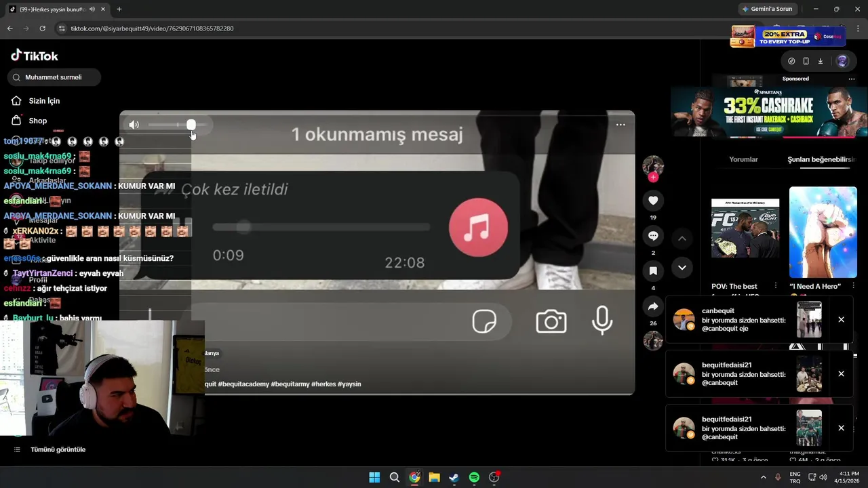Click the #bequitarmy hashtag
This screenshot has width=868, height=488.
click(290, 384)
